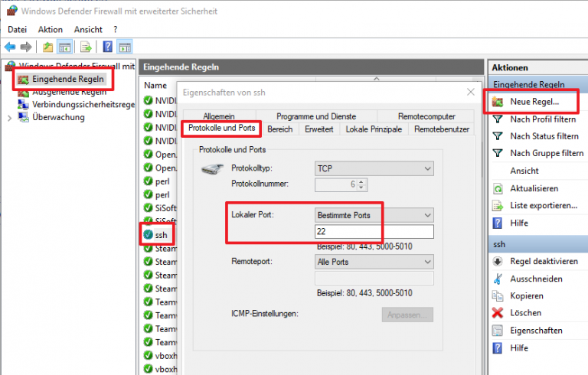
Task: Open the Lokale Prinzipale tab
Action: (374, 129)
